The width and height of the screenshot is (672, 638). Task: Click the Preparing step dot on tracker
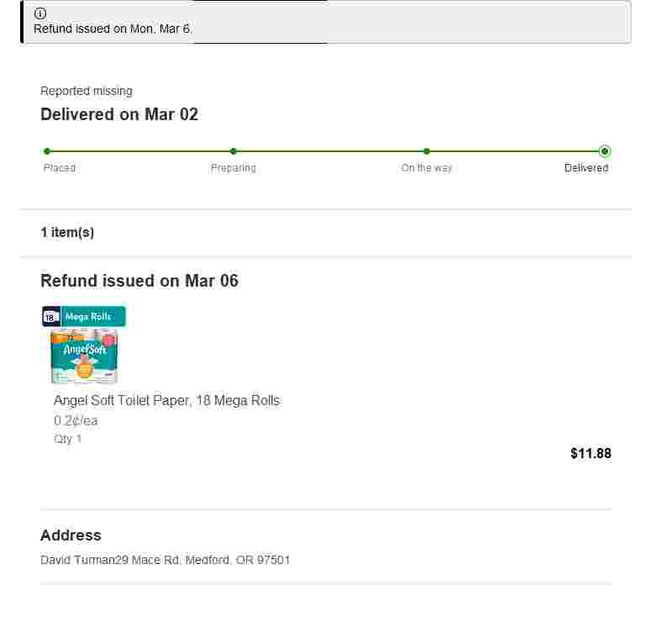pos(234,151)
